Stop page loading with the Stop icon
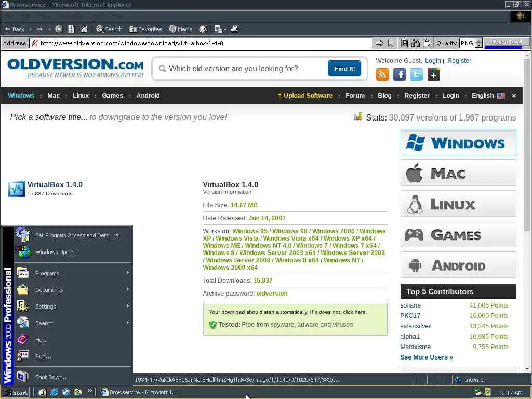532x399 pixels. [x=59, y=29]
